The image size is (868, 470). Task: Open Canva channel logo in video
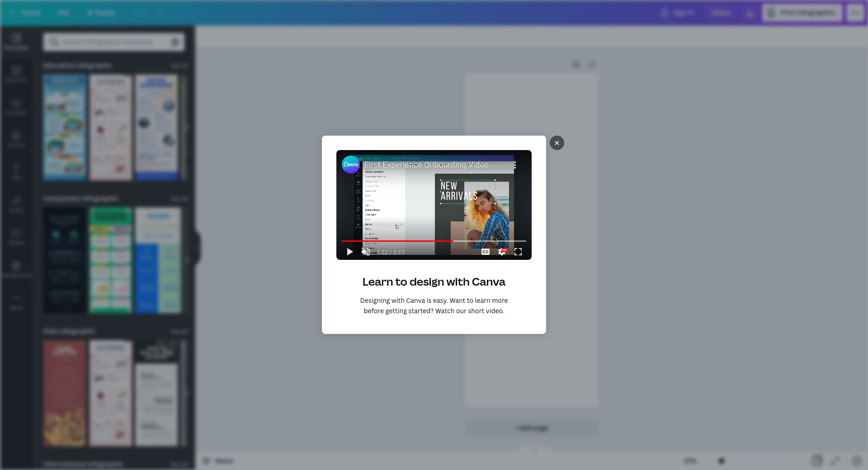point(351,164)
